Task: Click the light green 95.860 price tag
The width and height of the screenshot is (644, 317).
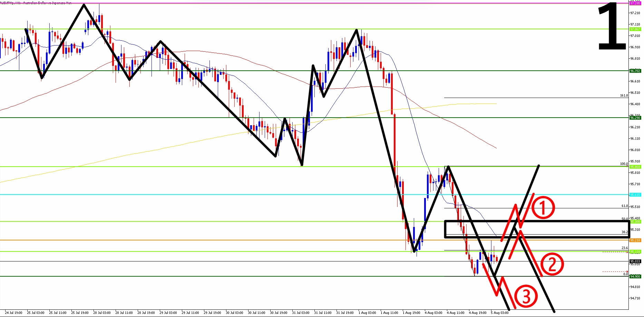Action: [635, 167]
